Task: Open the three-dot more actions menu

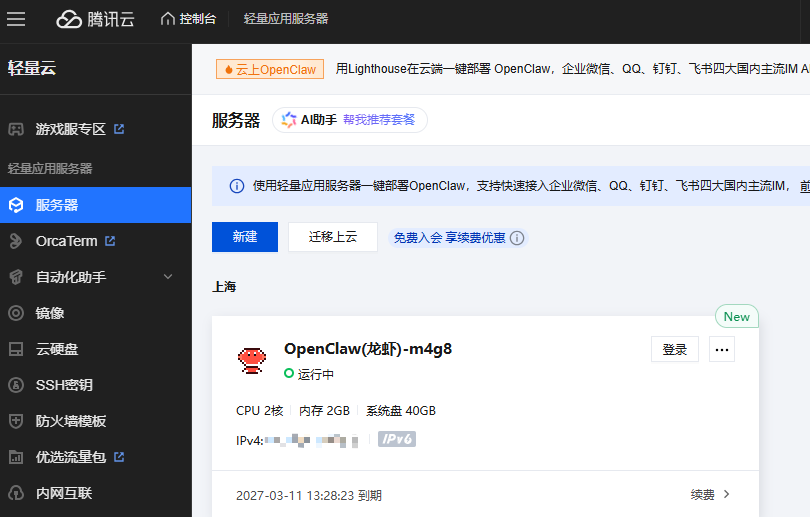Action: coord(722,350)
